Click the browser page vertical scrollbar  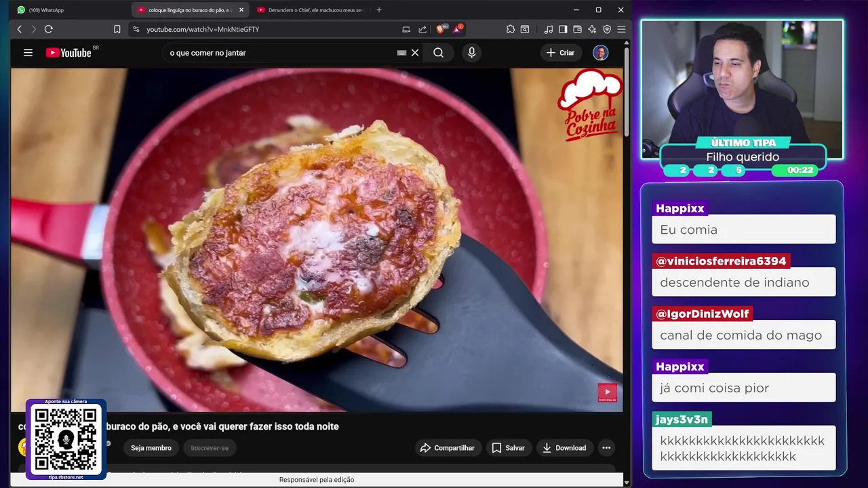click(x=627, y=91)
